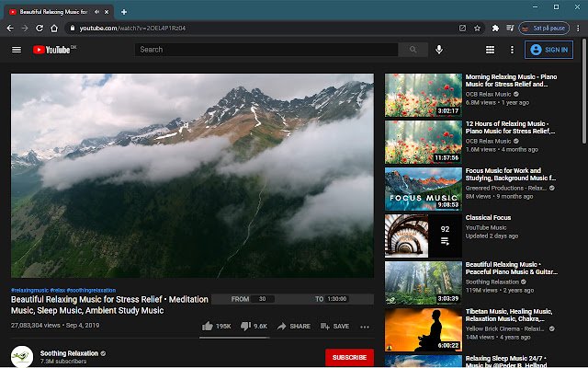The image size is (588, 368).
Task: Select the Beautiful Relaxing Music tab
Action: 53,12
